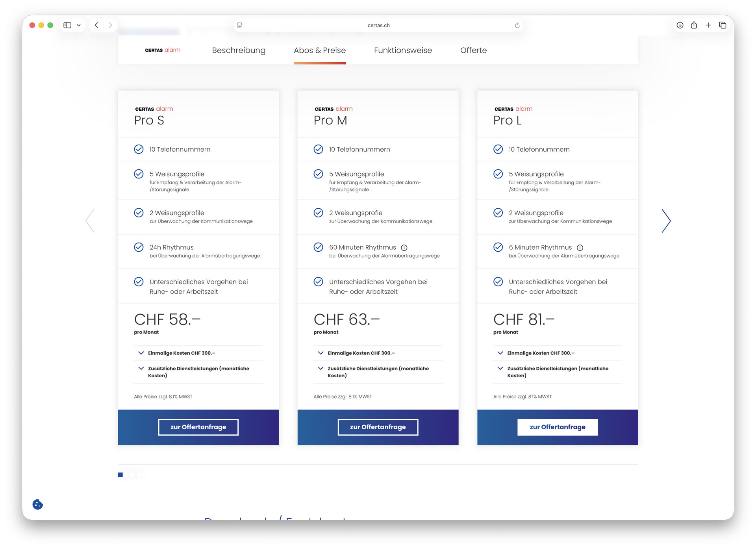Expand Einmalige Kosten in Pro L card
Viewport: 756px width, 549px height.
click(x=540, y=353)
